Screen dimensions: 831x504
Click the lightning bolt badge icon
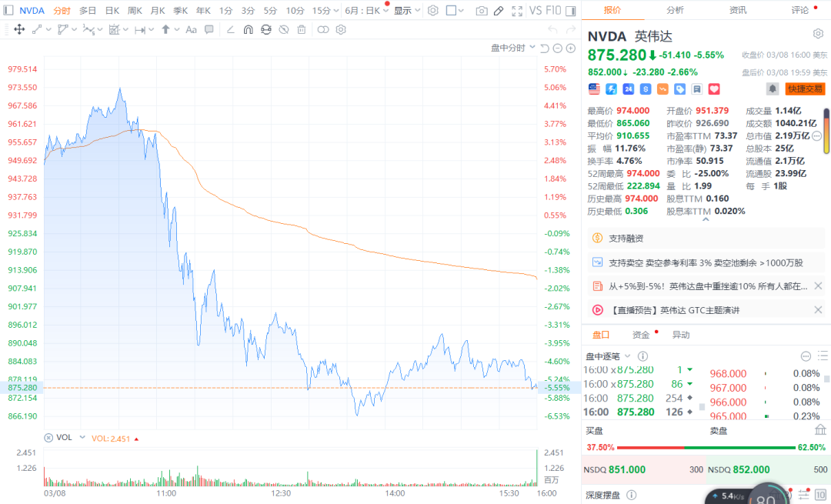pos(611,89)
